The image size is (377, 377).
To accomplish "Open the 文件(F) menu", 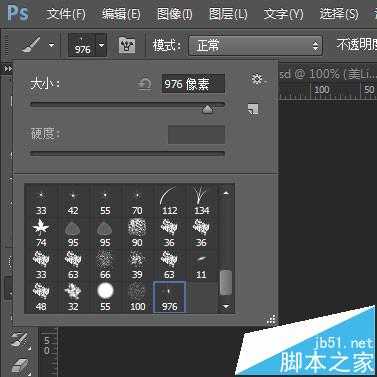I will [66, 14].
